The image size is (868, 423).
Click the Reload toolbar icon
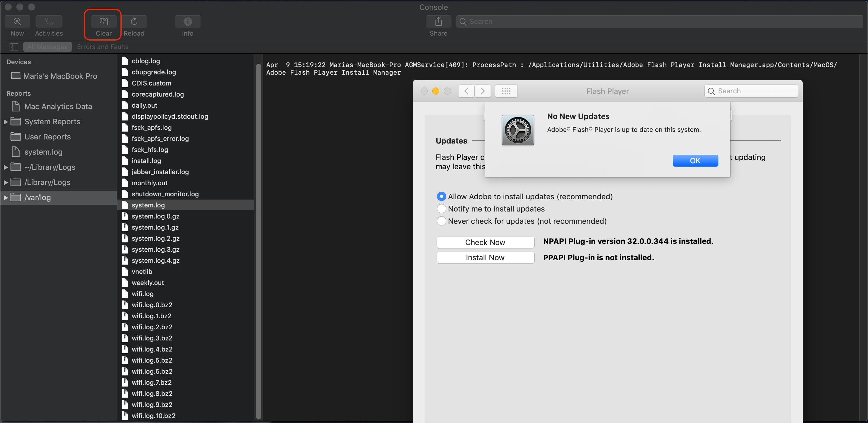pyautogui.click(x=134, y=22)
